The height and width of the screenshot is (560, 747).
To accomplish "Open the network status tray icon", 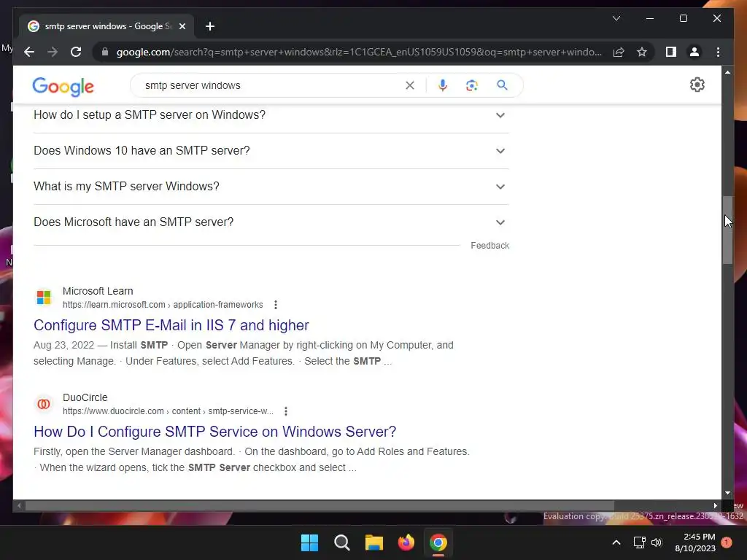I will (x=639, y=542).
